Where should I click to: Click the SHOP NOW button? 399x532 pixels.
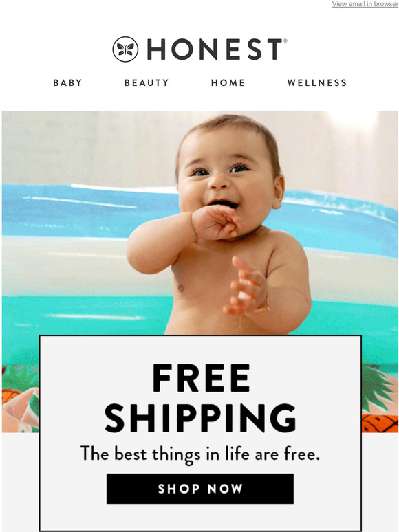pos(200,489)
